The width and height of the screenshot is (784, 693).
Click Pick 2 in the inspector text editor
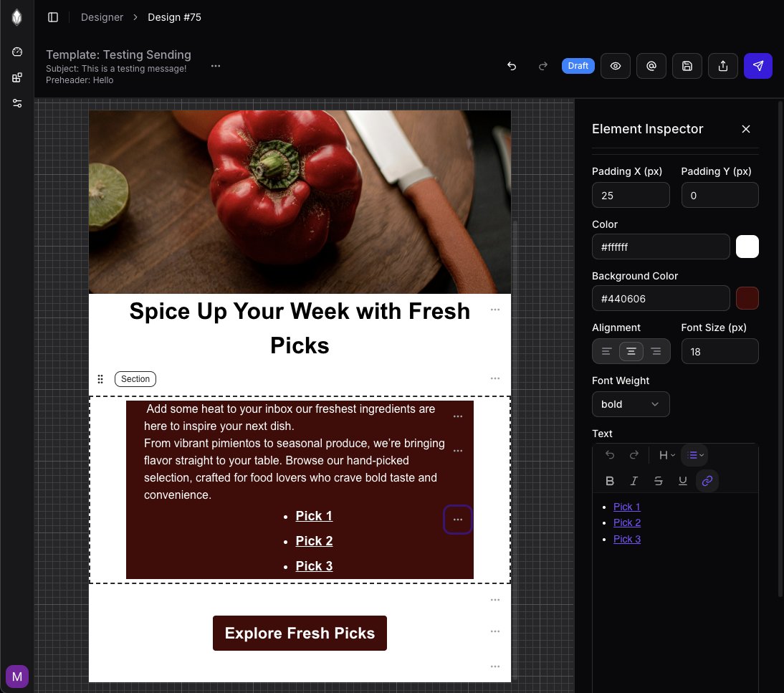(627, 522)
